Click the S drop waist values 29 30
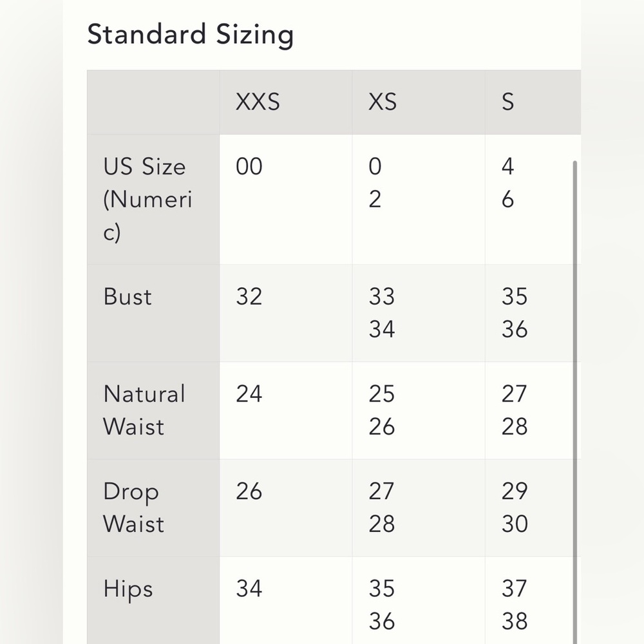Image resolution: width=644 pixels, height=644 pixels. 514,507
